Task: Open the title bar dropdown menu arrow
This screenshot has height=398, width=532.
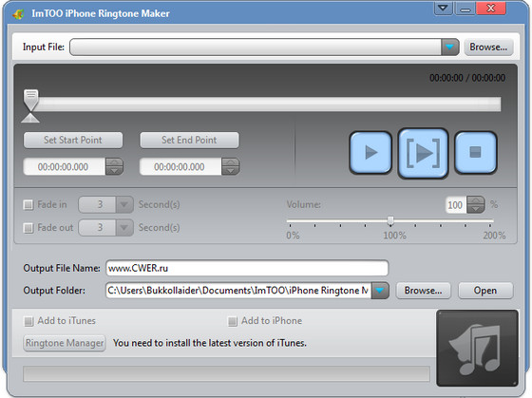Action: pos(443,9)
